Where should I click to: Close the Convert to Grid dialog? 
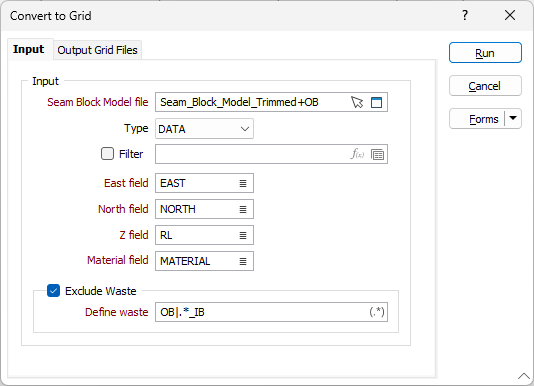(x=510, y=15)
